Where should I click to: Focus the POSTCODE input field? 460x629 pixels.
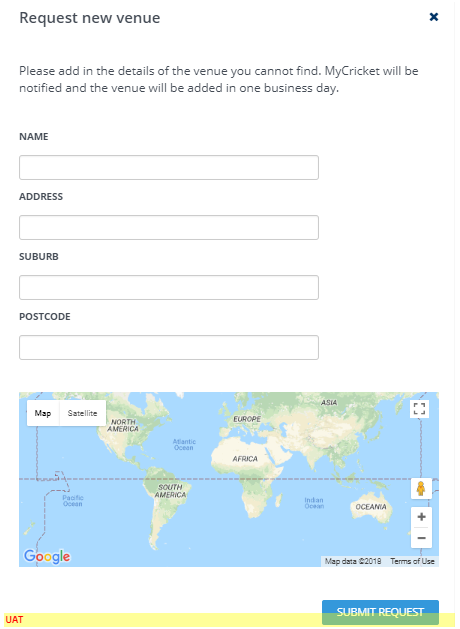[169, 347]
